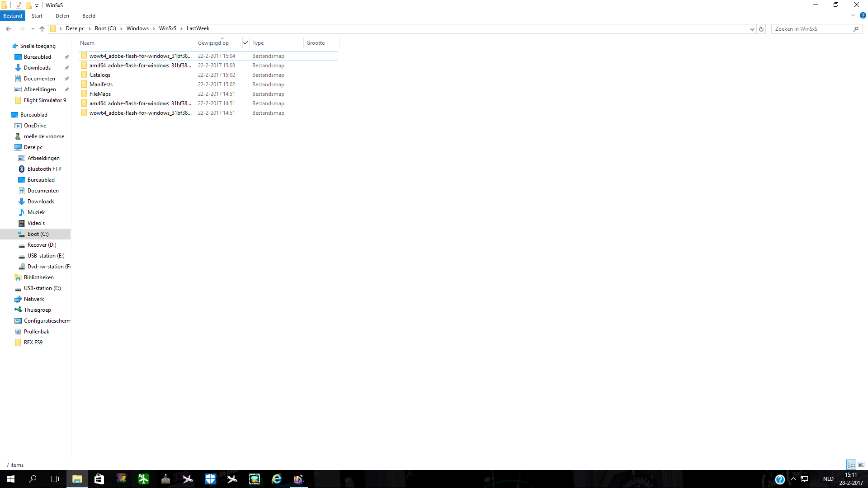
Task: Click the Refresh address bar button
Action: 761,29
